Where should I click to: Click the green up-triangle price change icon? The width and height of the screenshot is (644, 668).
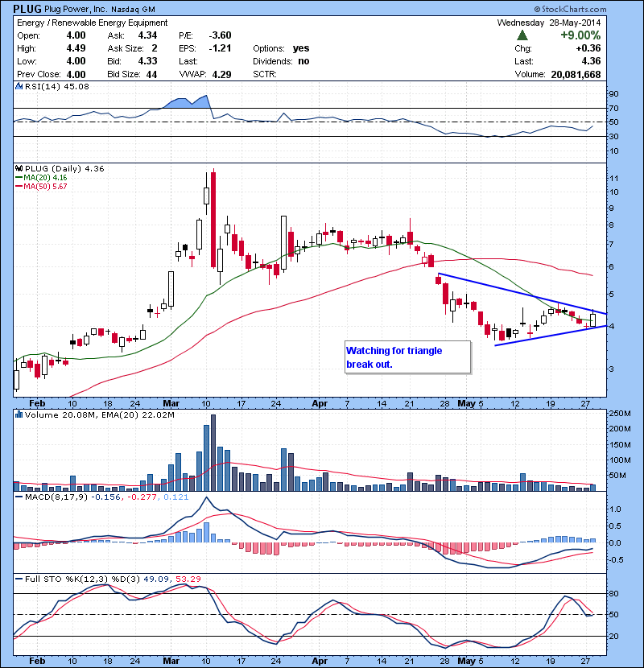522,35
